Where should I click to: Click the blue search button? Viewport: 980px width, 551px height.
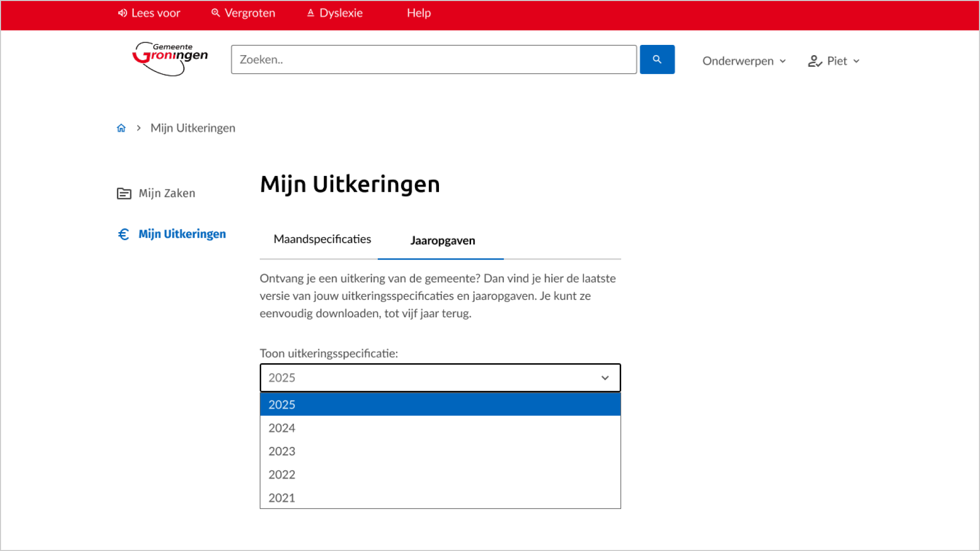click(657, 60)
